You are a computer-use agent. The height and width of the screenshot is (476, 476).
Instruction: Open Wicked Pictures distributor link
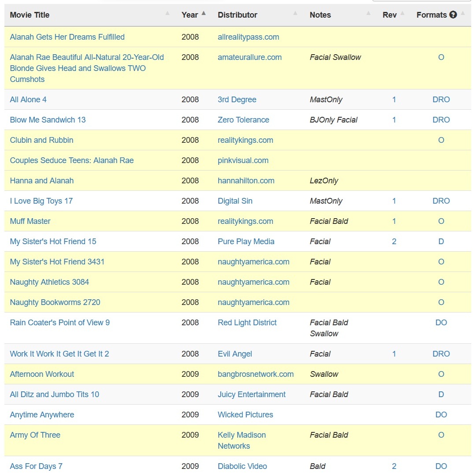point(245,415)
